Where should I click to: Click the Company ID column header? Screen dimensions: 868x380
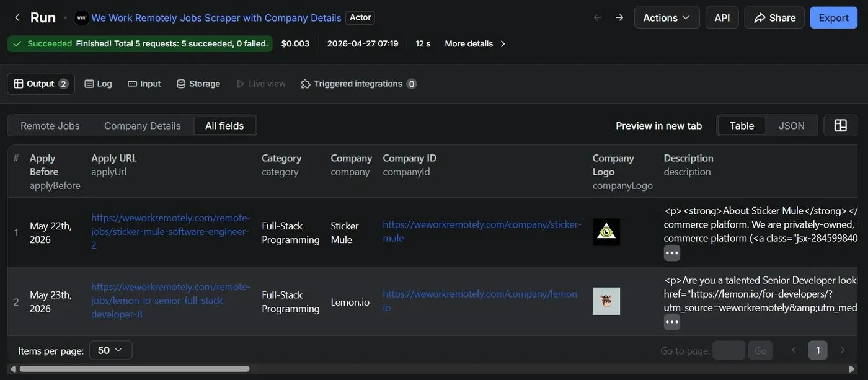pos(410,165)
